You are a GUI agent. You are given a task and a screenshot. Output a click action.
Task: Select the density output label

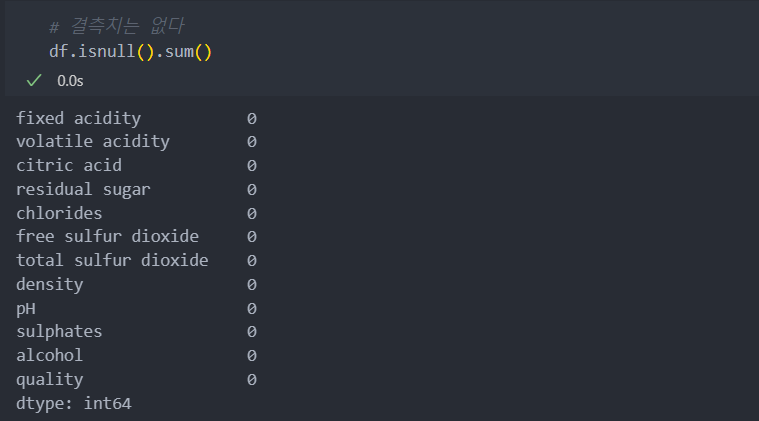(x=49, y=285)
